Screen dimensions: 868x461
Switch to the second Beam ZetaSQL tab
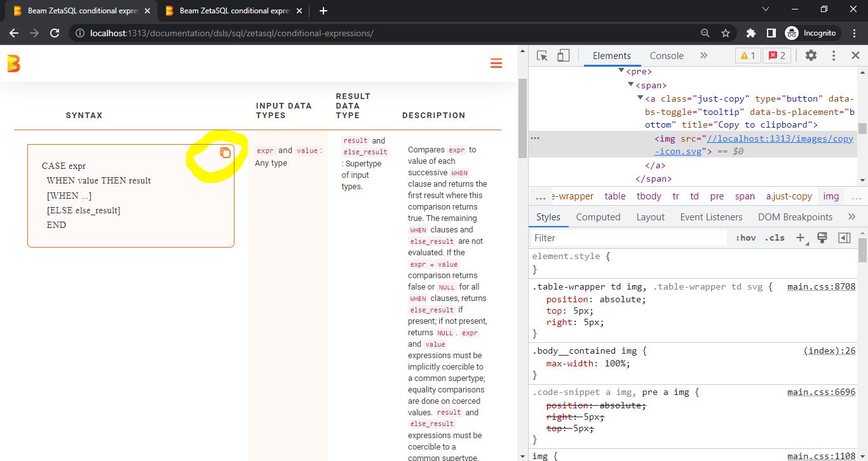[x=234, y=11]
